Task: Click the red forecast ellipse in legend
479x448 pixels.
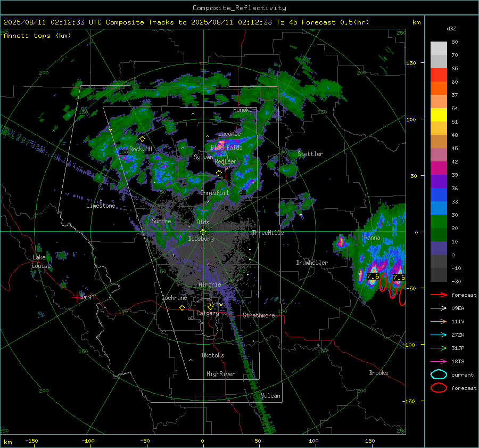Action: [x=439, y=388]
